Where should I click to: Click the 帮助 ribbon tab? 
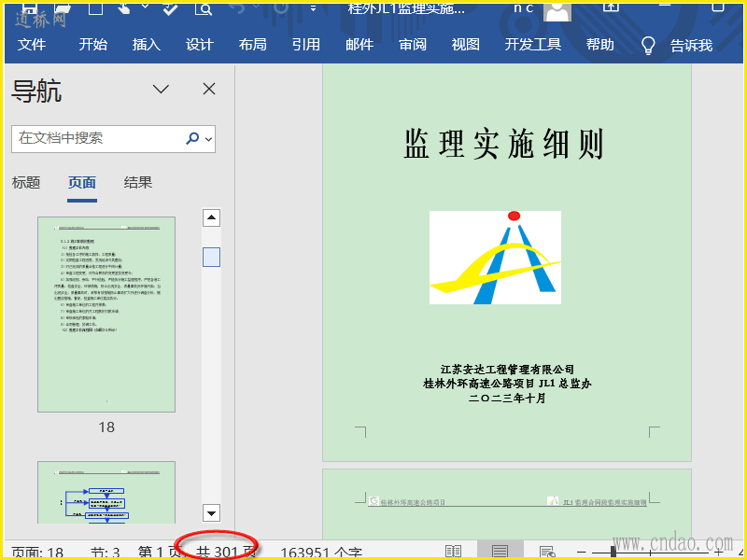tap(599, 45)
